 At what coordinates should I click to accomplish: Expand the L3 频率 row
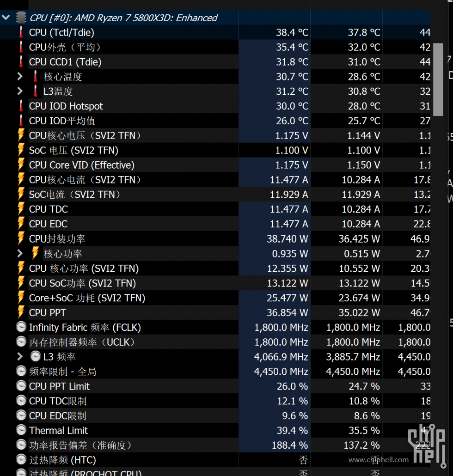tap(20, 356)
